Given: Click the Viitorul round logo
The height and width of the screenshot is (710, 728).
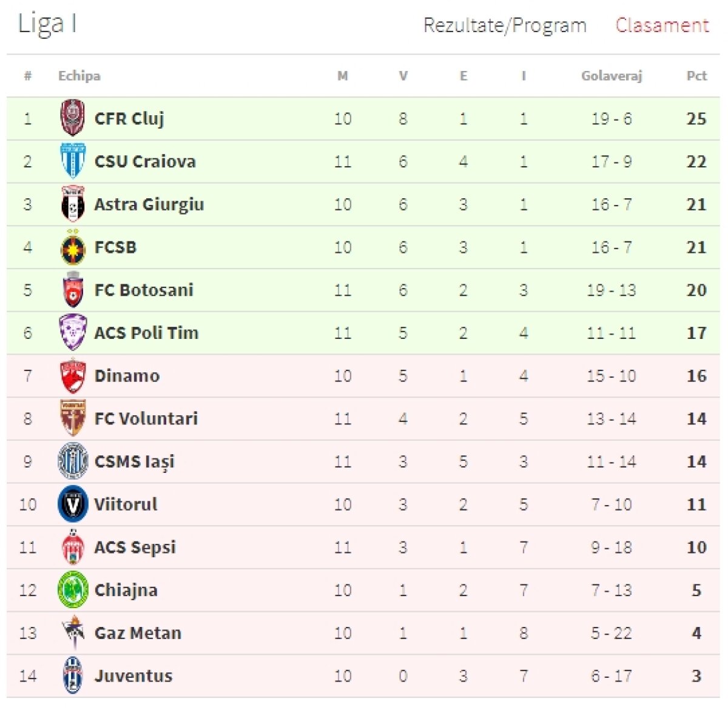Looking at the screenshot, I should [73, 504].
